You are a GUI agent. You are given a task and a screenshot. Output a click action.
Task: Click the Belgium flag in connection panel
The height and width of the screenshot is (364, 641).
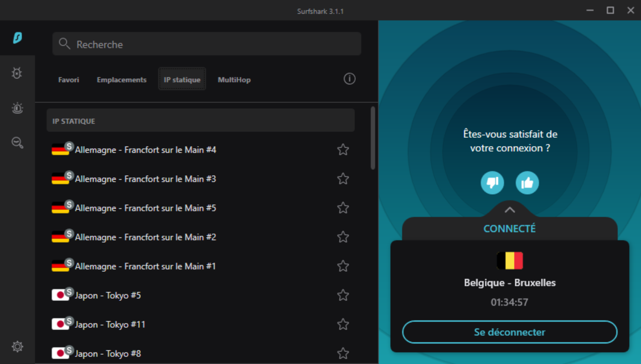tap(510, 261)
